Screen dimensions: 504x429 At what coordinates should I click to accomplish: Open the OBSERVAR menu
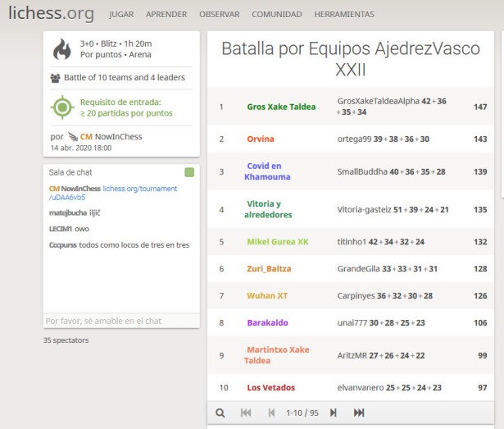tap(219, 15)
